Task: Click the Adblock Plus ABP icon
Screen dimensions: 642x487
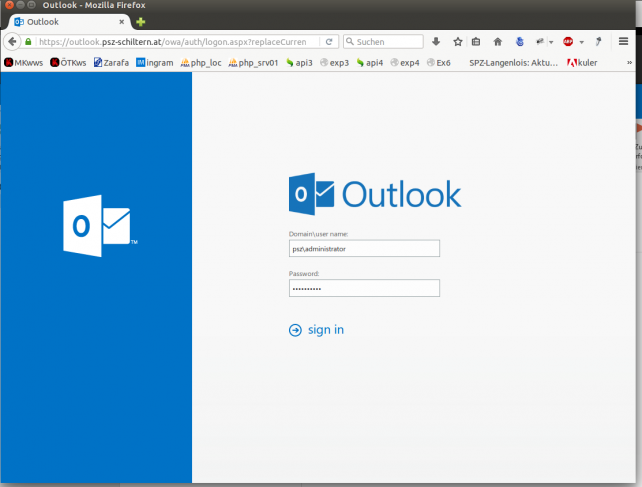Action: 567,42
